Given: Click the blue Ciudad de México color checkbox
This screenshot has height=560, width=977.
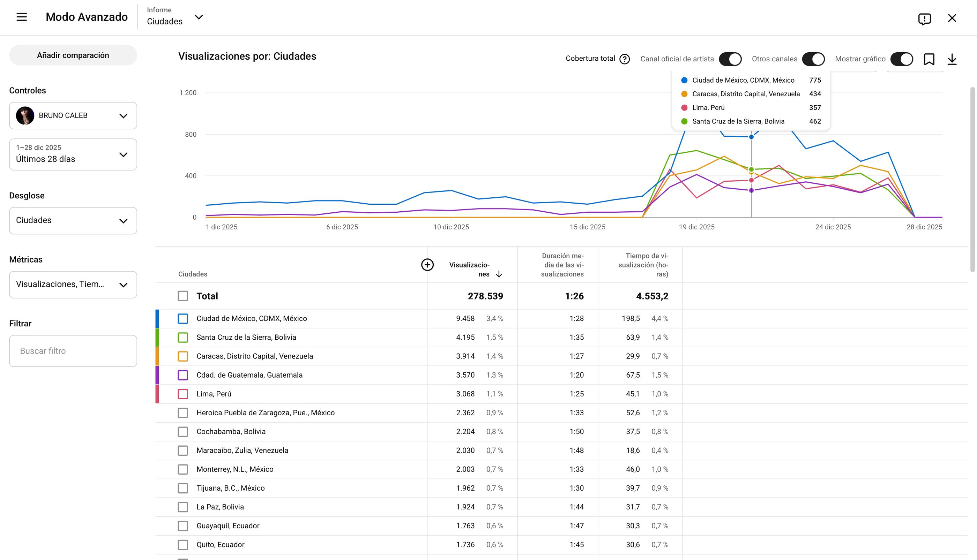Looking at the screenshot, I should pyautogui.click(x=183, y=318).
